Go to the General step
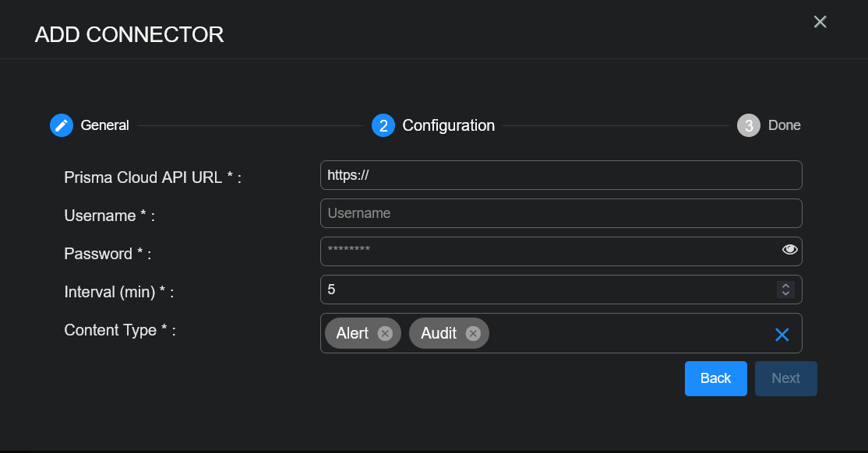Viewport: 868px width, 453px height. pyautogui.click(x=105, y=125)
